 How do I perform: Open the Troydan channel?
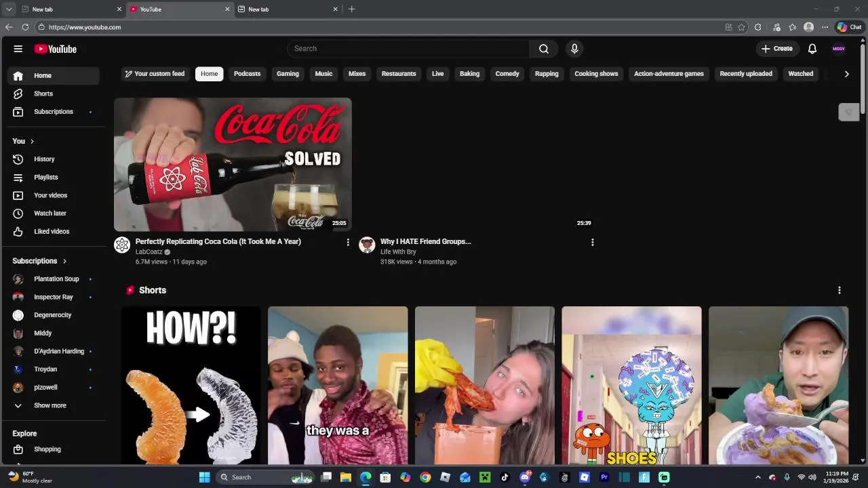pyautogui.click(x=54, y=369)
